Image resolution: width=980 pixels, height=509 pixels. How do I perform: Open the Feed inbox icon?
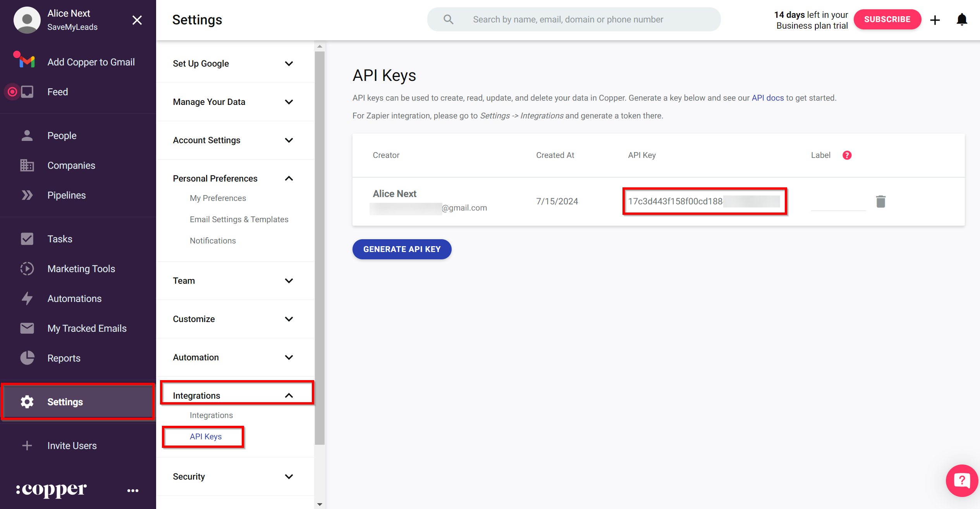[x=27, y=92]
